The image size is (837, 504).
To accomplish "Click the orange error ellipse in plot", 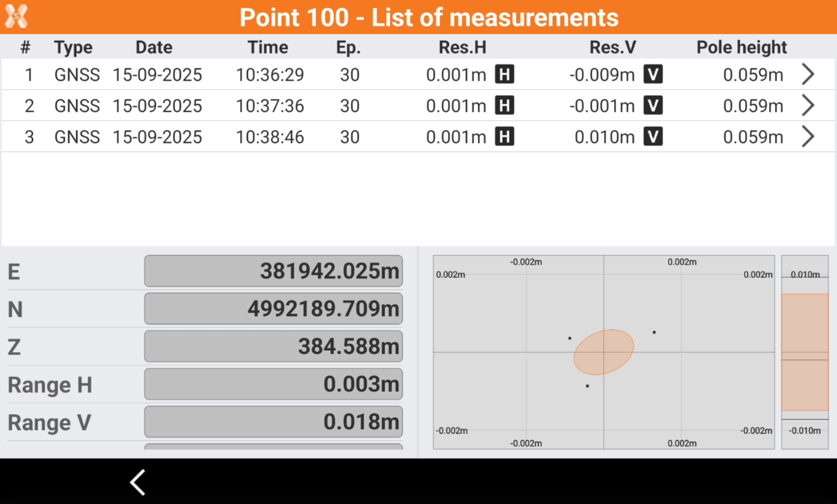I will [x=603, y=352].
